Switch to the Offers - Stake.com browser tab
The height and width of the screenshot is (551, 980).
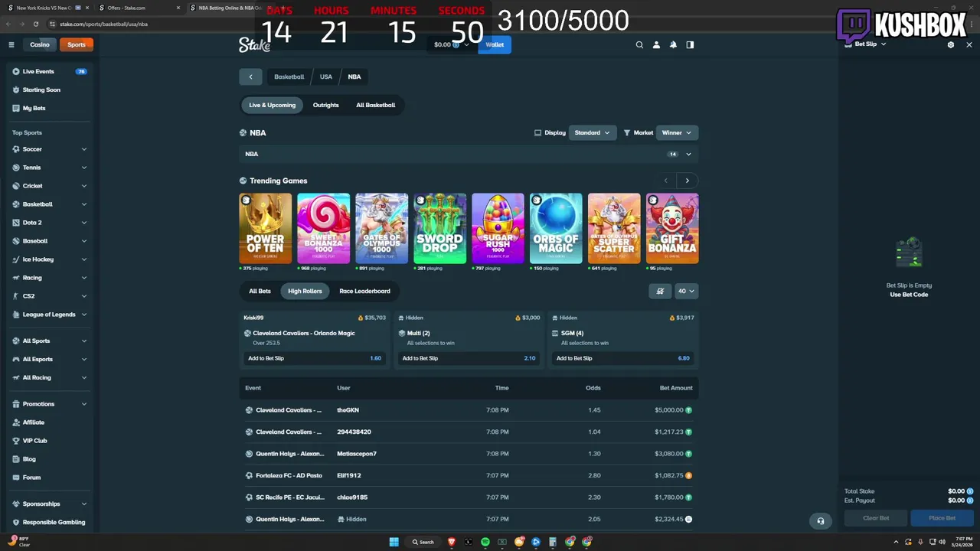point(138,8)
